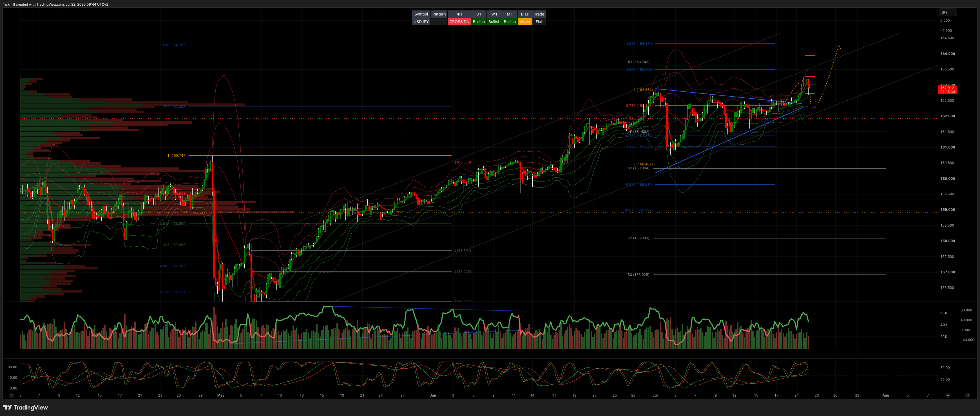This screenshot has width=980, height=416.
Task: Click the Bullish cell under D1
Action: tap(479, 22)
